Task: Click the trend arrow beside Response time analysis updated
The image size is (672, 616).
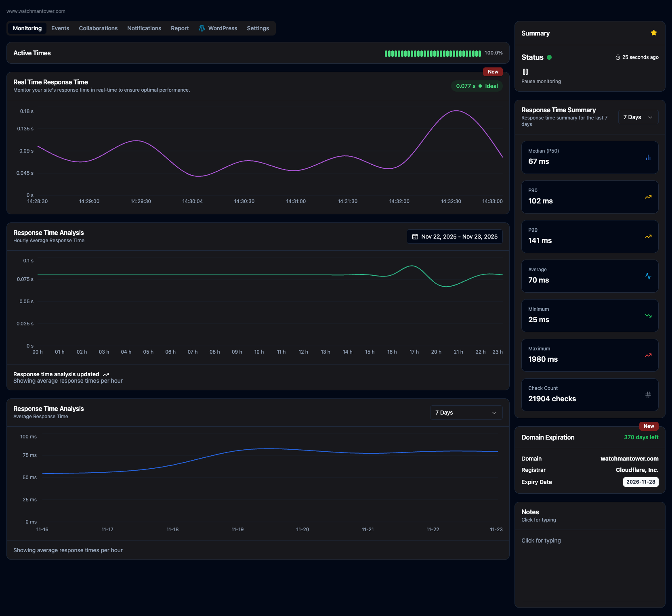Action: tap(106, 374)
